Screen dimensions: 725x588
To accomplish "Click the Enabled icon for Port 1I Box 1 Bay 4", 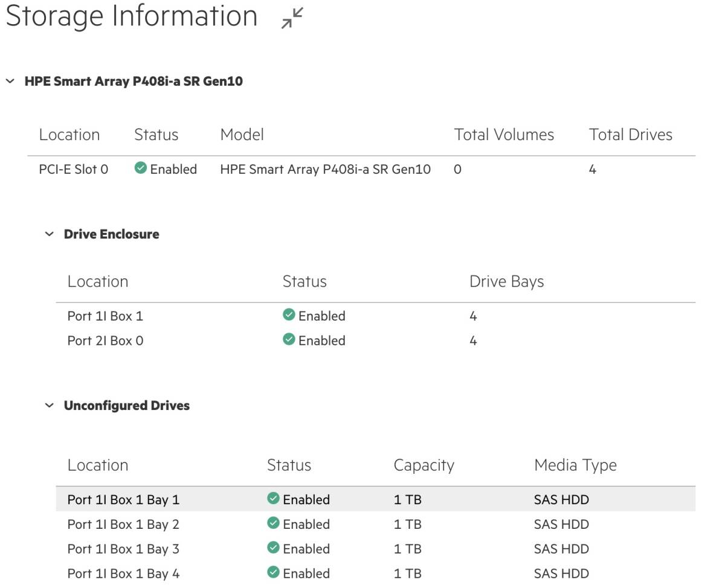I will (275, 573).
